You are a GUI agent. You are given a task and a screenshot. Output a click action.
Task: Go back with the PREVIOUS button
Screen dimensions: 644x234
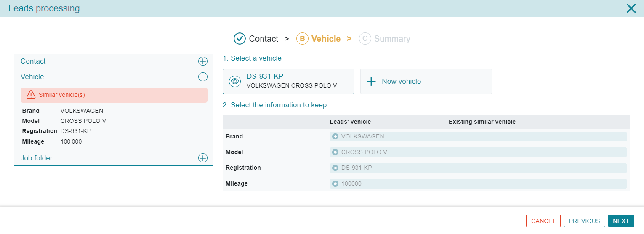(x=585, y=221)
